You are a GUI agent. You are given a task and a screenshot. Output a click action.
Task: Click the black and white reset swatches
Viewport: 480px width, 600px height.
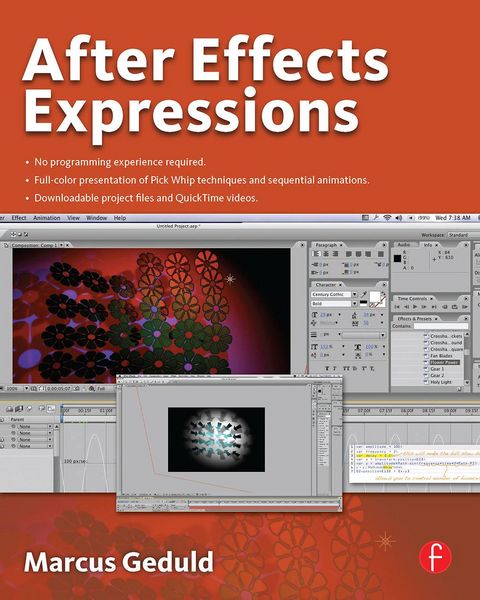[363, 303]
